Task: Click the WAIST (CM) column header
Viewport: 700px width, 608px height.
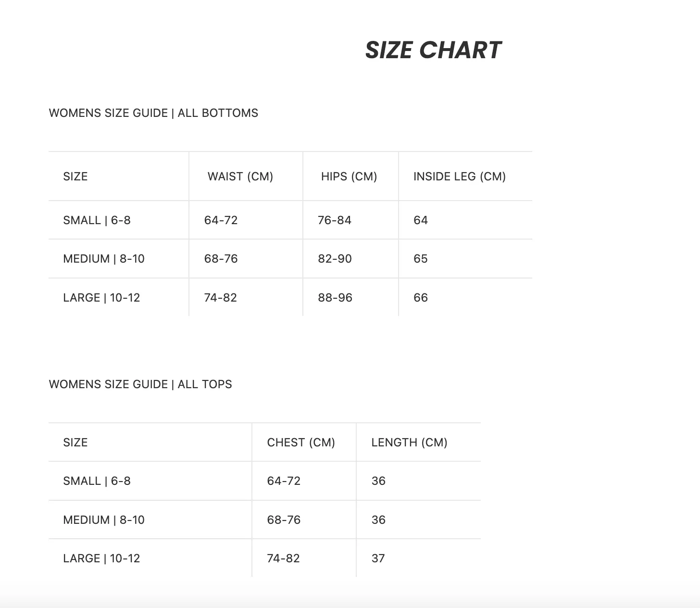Action: tap(240, 177)
